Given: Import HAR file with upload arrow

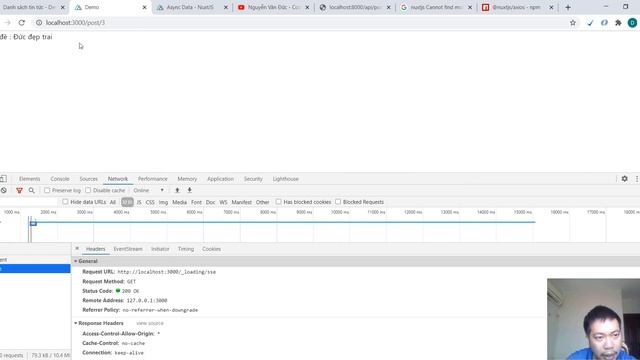Looking at the screenshot, I should (177, 190).
